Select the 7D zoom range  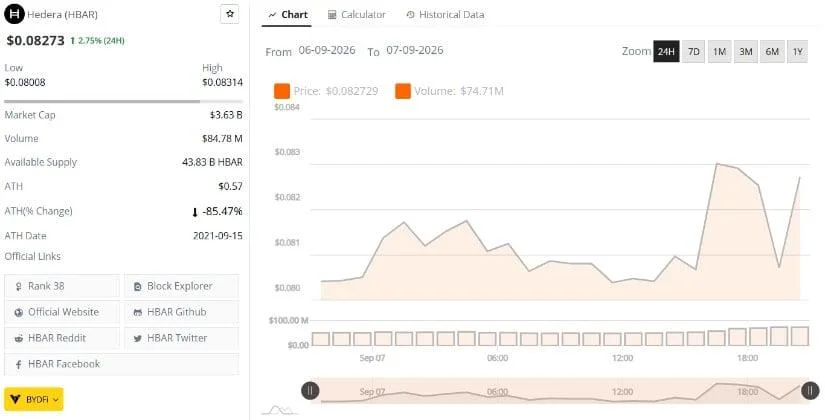693,52
